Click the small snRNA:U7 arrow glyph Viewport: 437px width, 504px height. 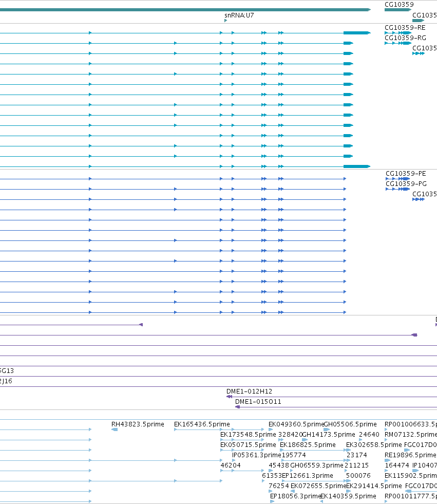pyautogui.click(x=225, y=21)
